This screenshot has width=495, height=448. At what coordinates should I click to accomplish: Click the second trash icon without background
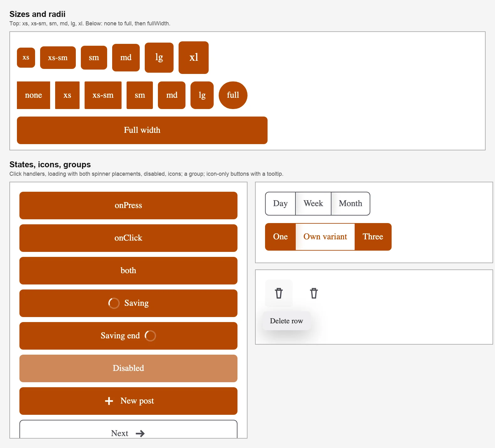(314, 293)
